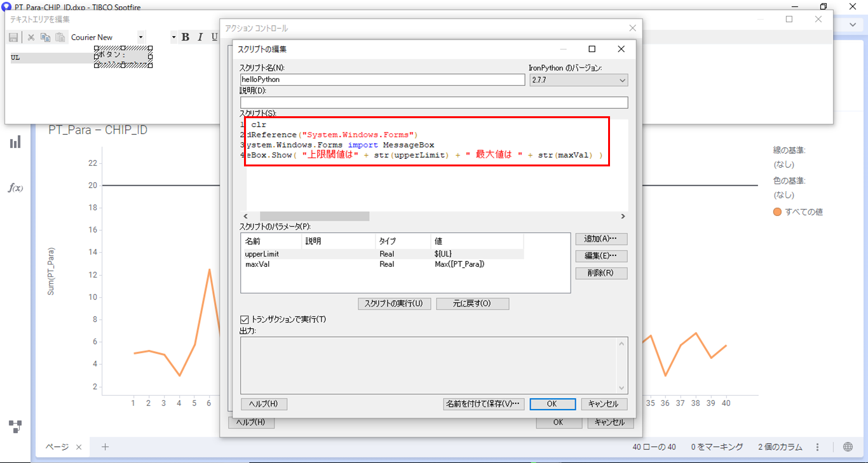
Task: Click the Save icon in text area toolbar
Action: coord(13,37)
